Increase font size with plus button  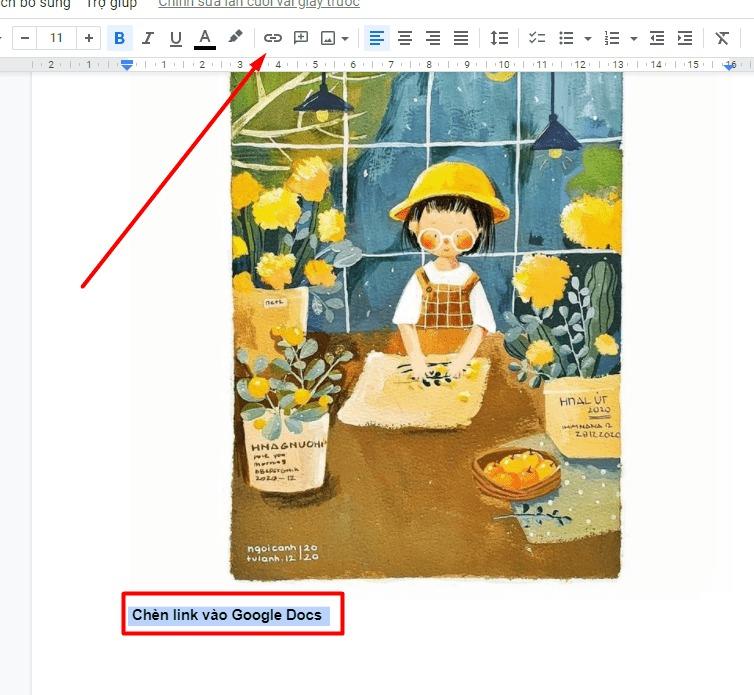click(x=88, y=38)
